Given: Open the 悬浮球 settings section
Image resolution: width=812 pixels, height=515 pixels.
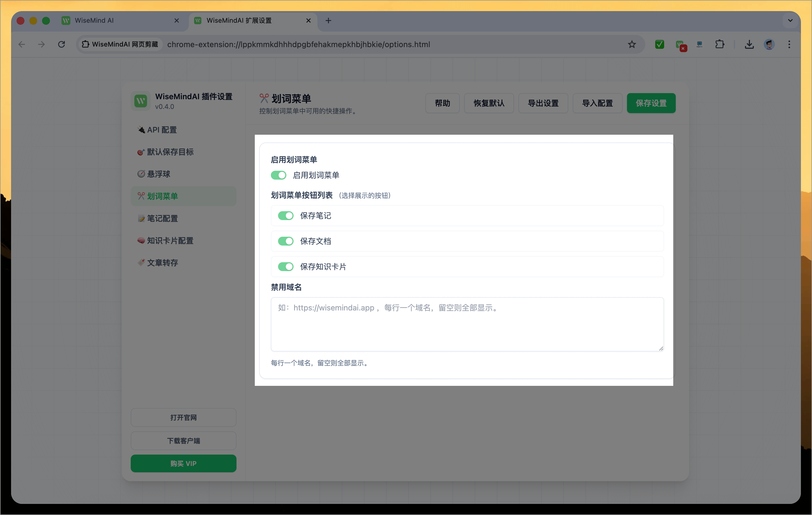Looking at the screenshot, I should pyautogui.click(x=158, y=174).
